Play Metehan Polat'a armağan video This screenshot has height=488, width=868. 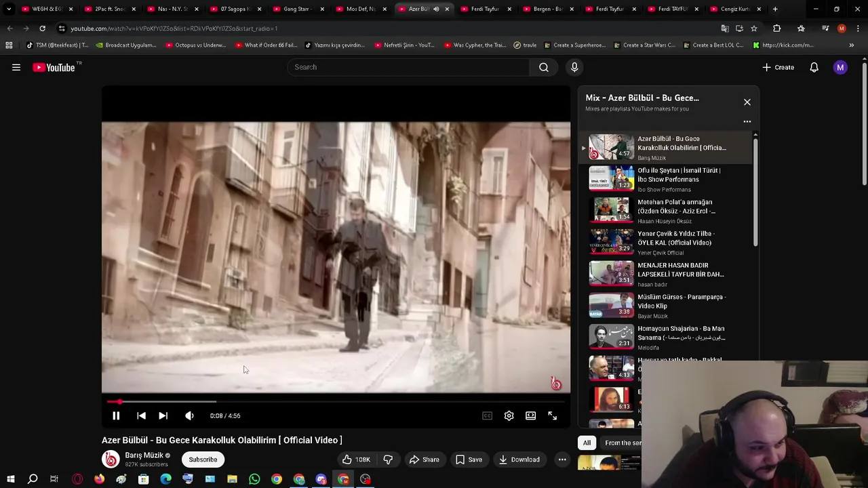point(666,211)
